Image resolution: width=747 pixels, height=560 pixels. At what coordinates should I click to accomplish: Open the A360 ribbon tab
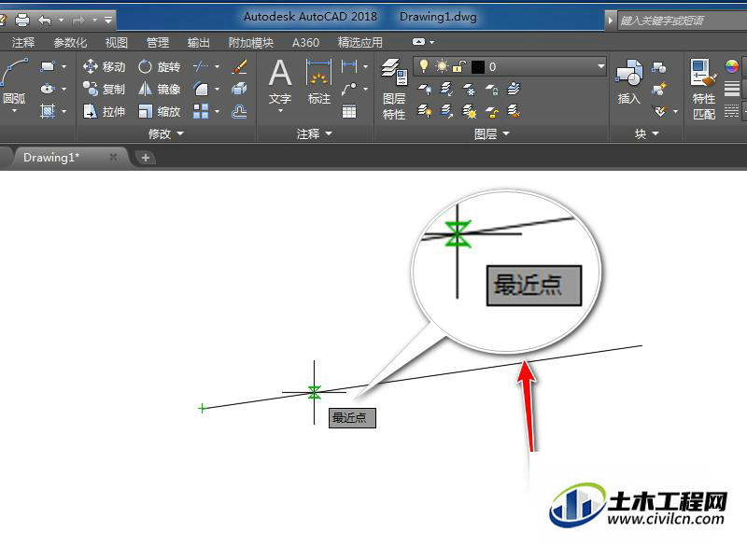[x=306, y=42]
